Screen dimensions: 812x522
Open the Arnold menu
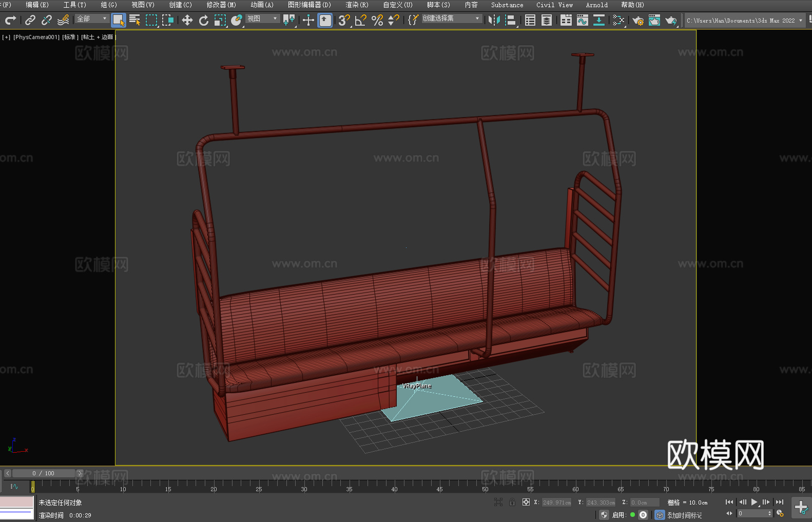[597, 5]
